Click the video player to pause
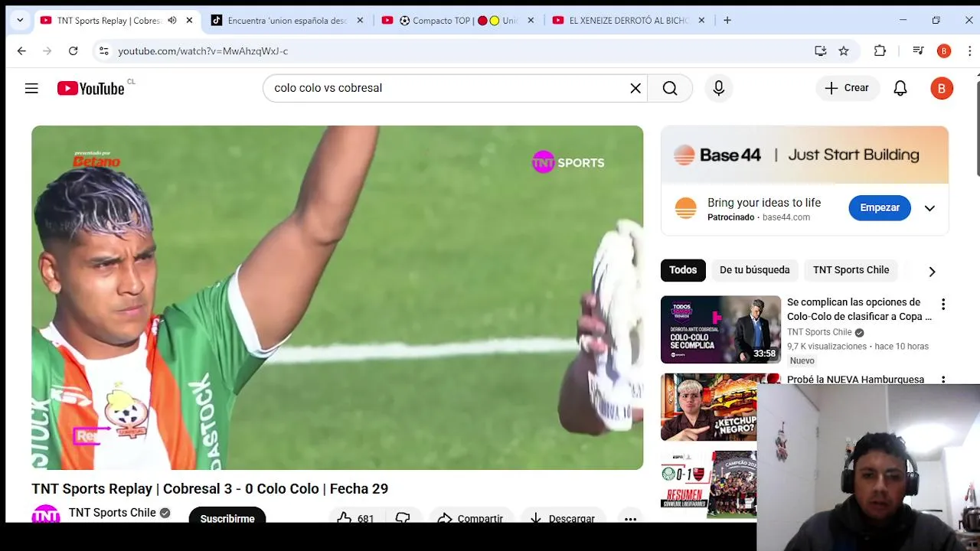Image resolution: width=980 pixels, height=551 pixels. (x=337, y=298)
